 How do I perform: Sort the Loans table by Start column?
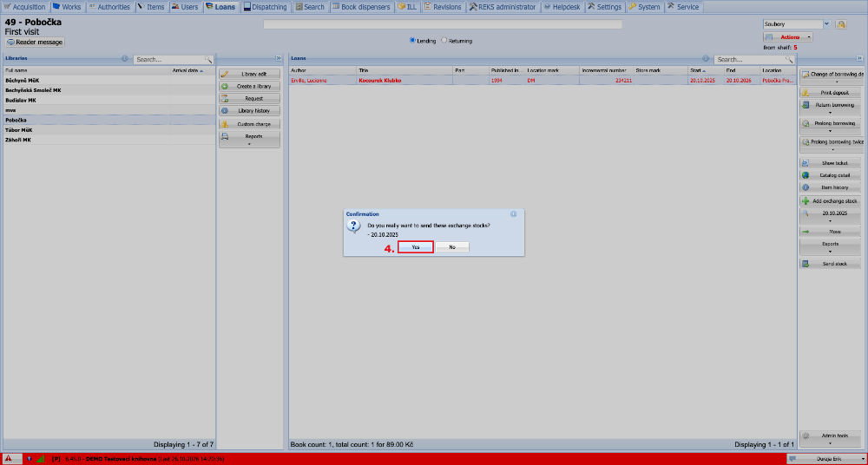(x=706, y=70)
